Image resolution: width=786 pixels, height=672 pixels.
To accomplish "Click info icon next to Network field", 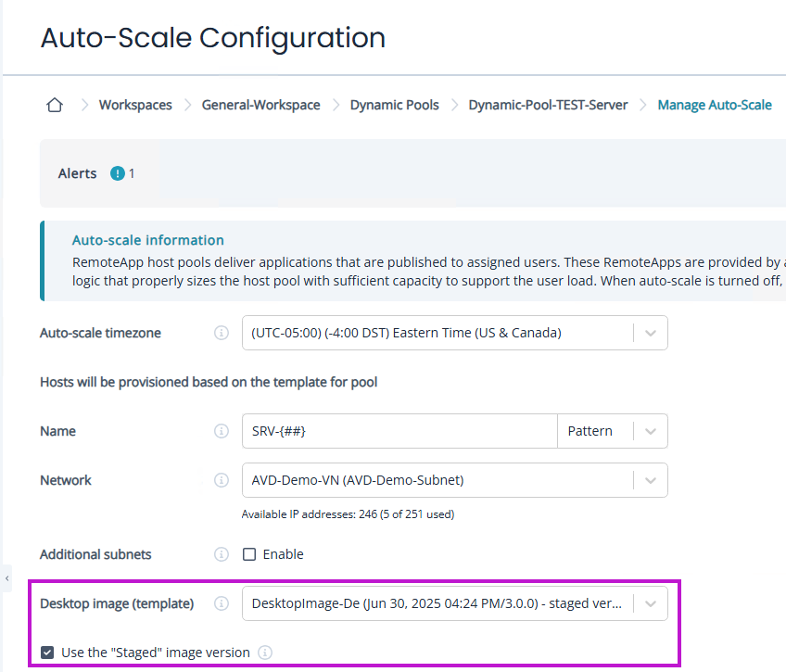I will (222, 480).
